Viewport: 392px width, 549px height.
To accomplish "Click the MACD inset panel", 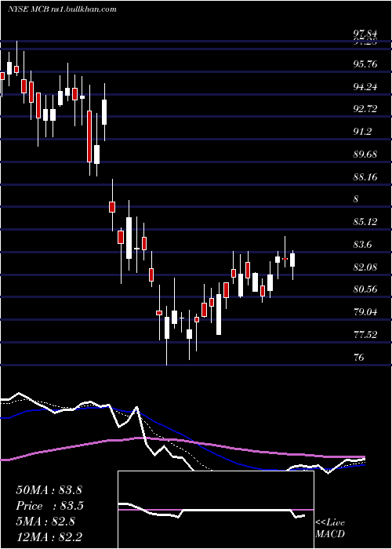I will [x=216, y=510].
